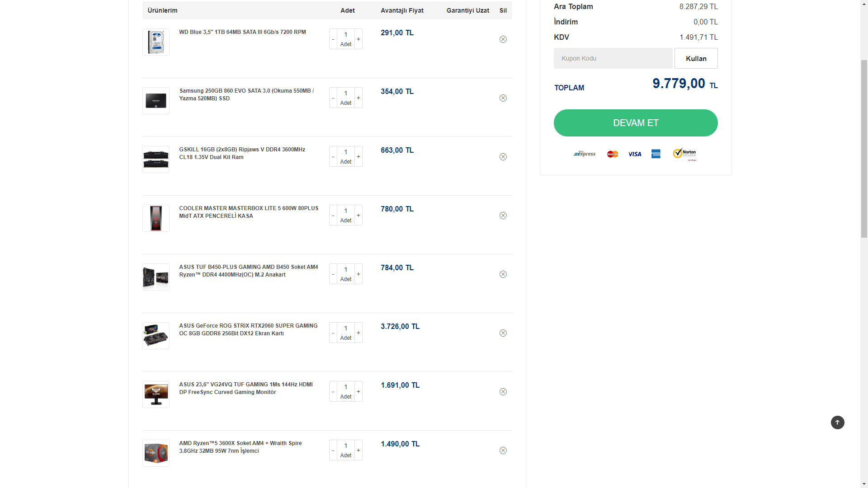Click scroll-to-top arrow button
The image size is (868, 488).
click(837, 422)
